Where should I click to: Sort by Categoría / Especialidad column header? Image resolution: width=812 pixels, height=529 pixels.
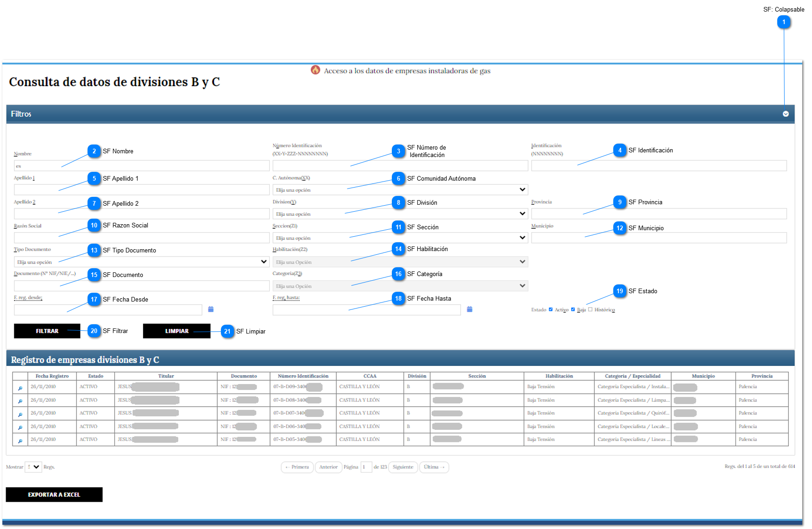click(633, 376)
